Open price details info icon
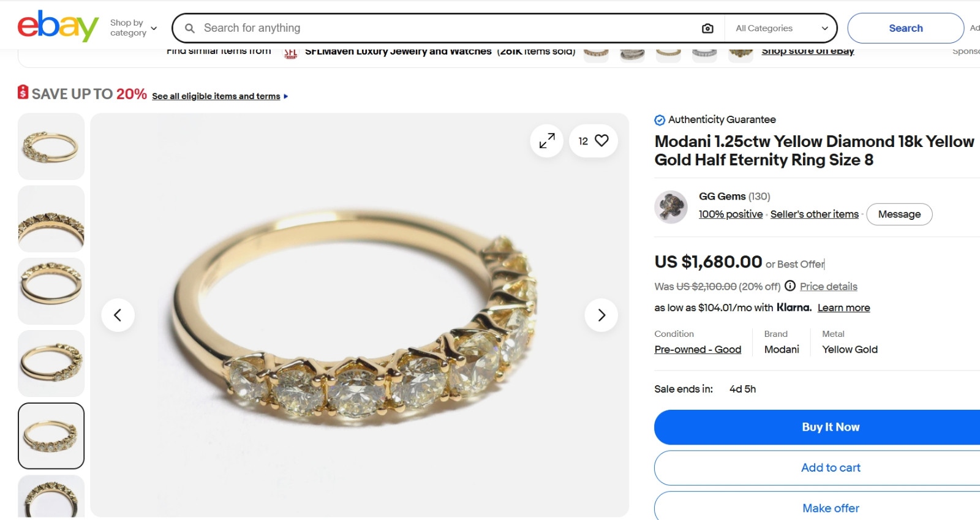The image size is (980, 520). point(790,286)
